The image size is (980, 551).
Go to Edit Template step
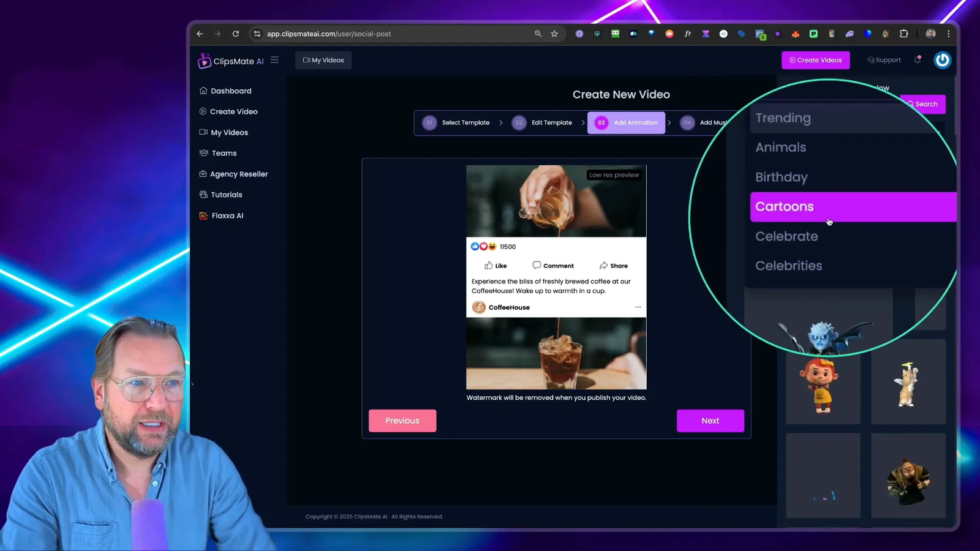pos(543,122)
